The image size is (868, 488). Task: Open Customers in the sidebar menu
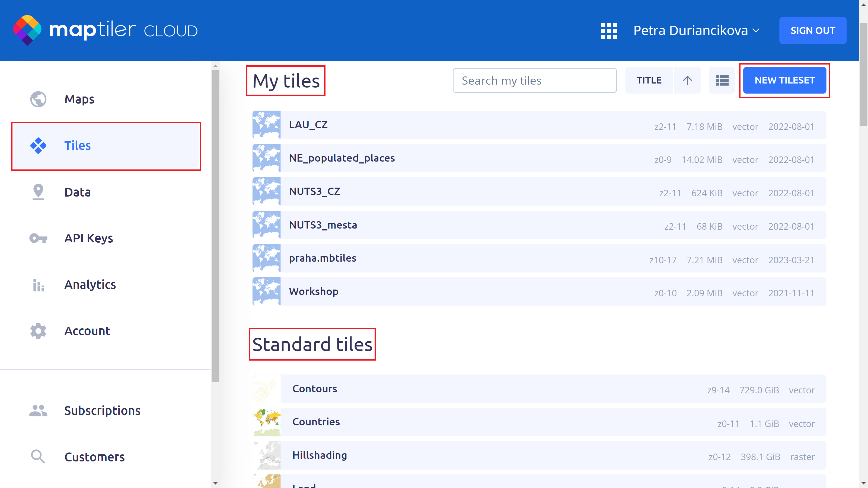pos(94,457)
